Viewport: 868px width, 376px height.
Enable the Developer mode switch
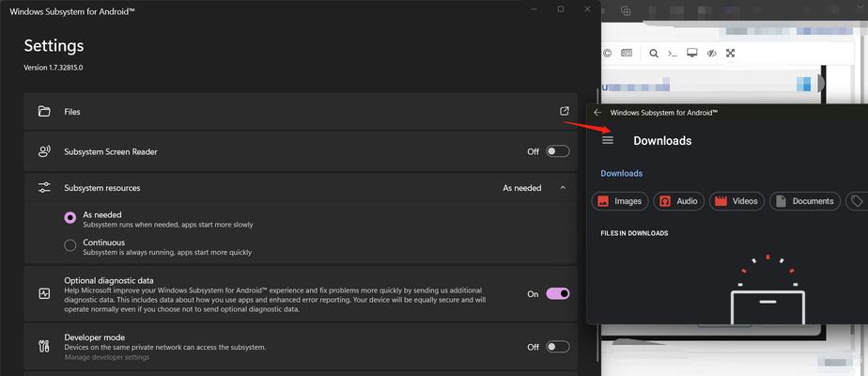pyautogui.click(x=557, y=347)
